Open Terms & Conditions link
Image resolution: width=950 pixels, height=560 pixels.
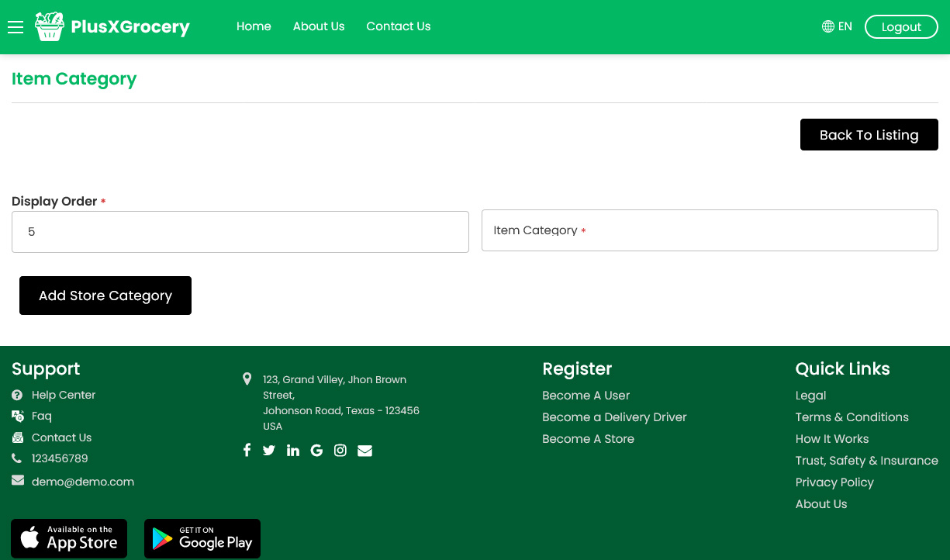point(852,417)
